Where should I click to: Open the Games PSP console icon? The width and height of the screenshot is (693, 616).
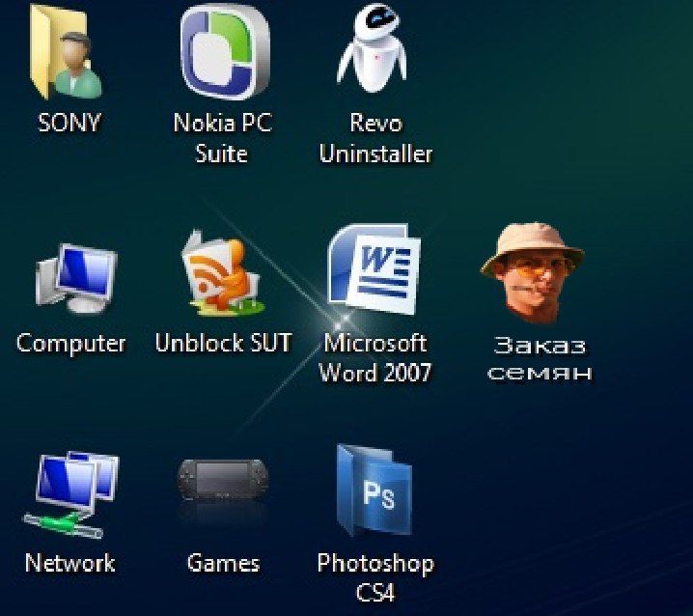pyautogui.click(x=223, y=480)
